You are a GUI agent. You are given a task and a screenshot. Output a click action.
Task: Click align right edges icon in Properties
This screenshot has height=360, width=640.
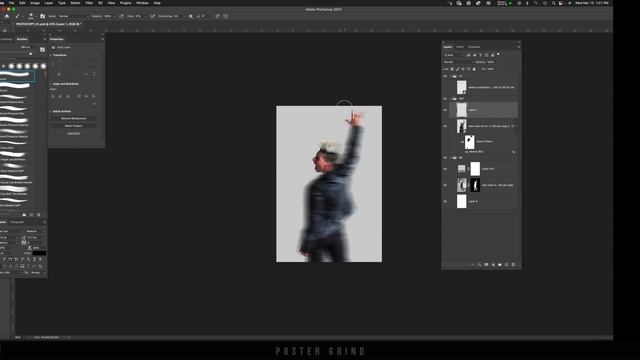[x=68, y=96]
